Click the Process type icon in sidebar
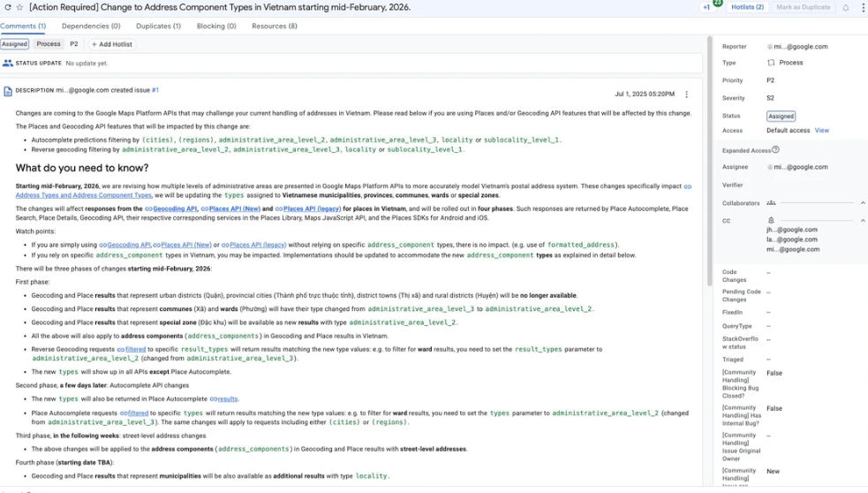This screenshot has height=493, width=868. 771,63
